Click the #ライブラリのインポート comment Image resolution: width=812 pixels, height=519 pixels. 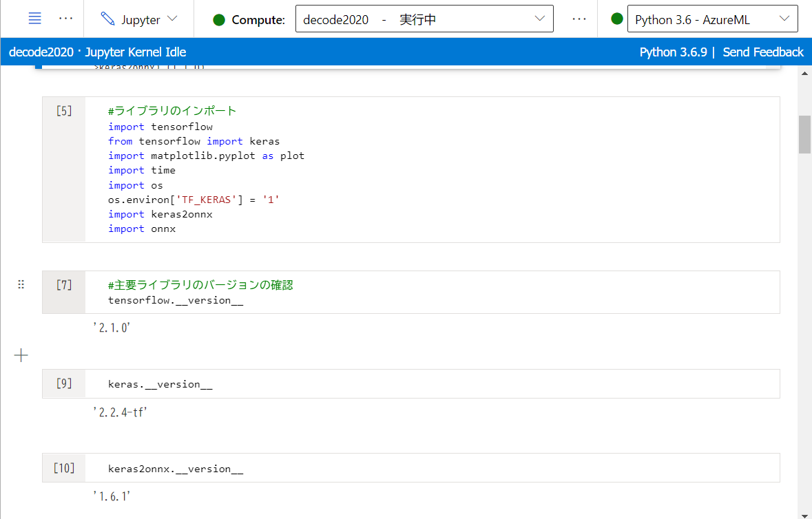pos(172,111)
